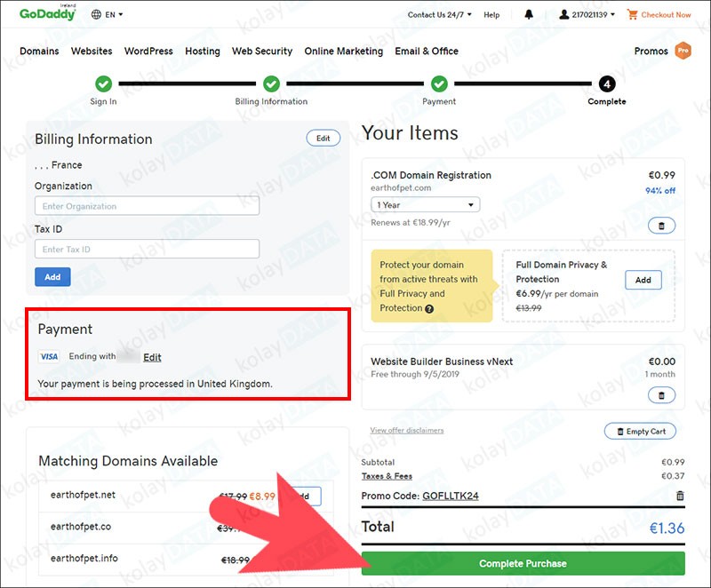This screenshot has width=711, height=588.
Task: Open the 1 Year term dropdown
Action: point(425,205)
